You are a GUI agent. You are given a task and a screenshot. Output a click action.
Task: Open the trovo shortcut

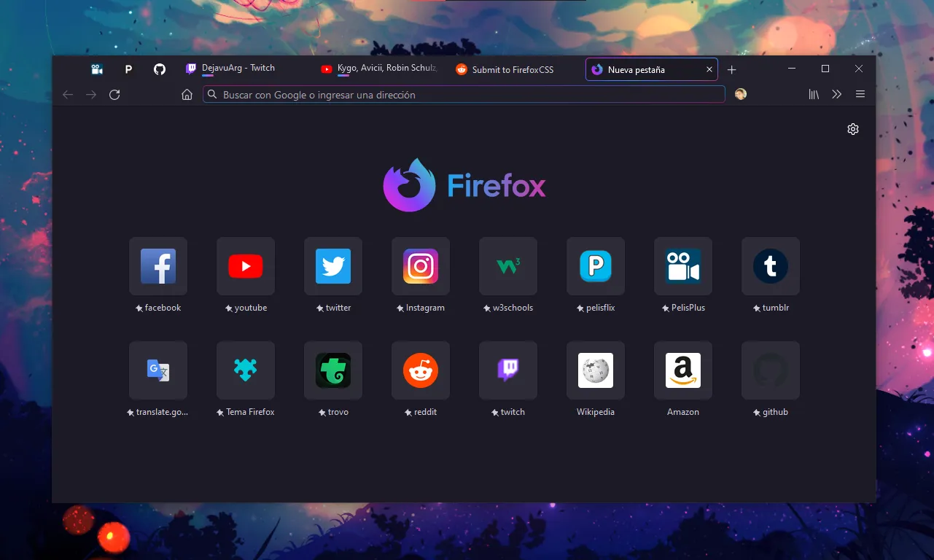(333, 370)
